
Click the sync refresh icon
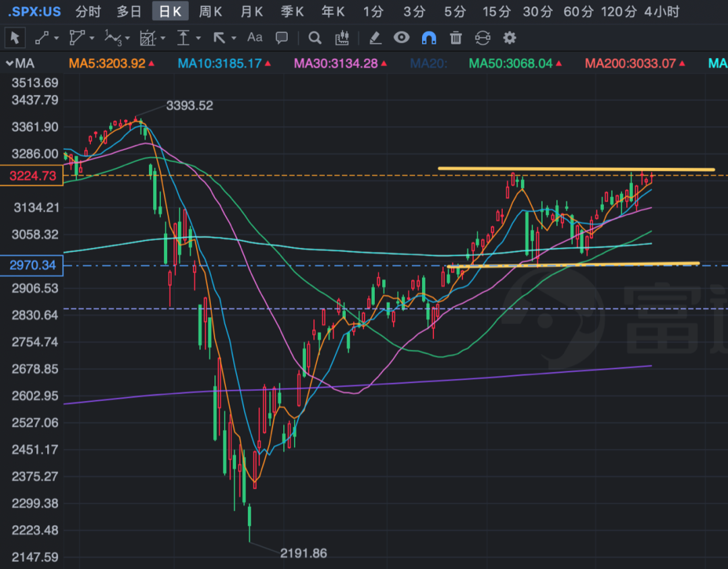(x=483, y=38)
